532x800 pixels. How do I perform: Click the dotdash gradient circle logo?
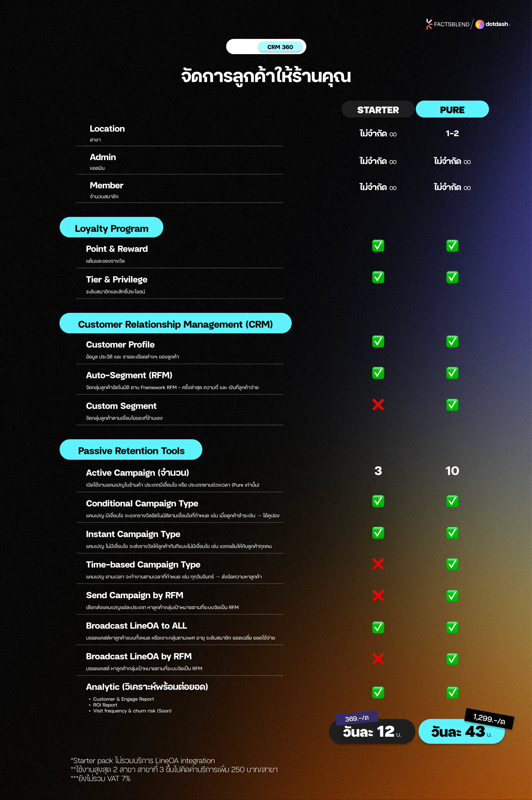pyautogui.click(x=479, y=24)
